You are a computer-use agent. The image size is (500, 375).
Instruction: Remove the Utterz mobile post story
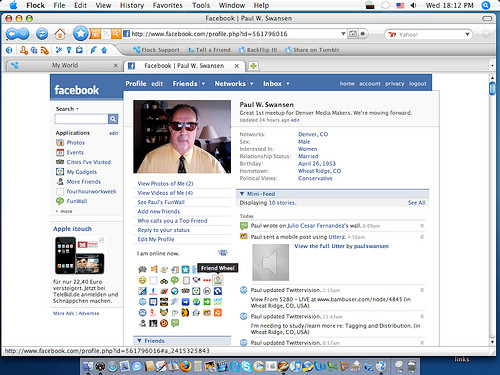coord(422,237)
